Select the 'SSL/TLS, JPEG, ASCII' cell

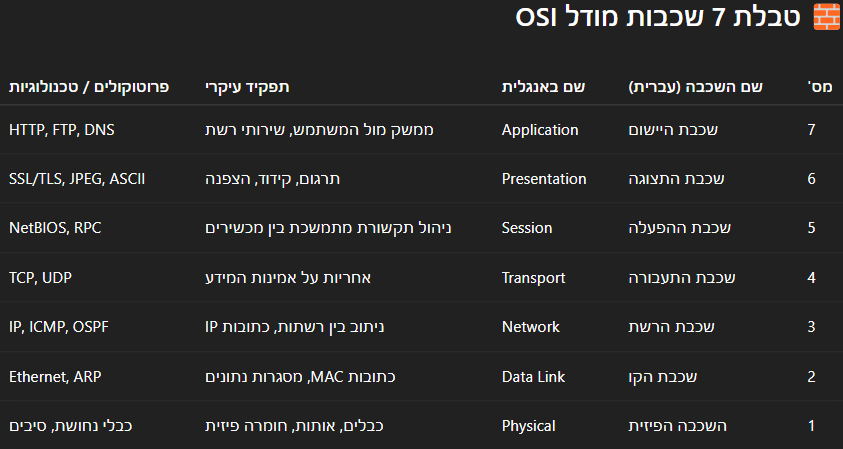click(77, 179)
